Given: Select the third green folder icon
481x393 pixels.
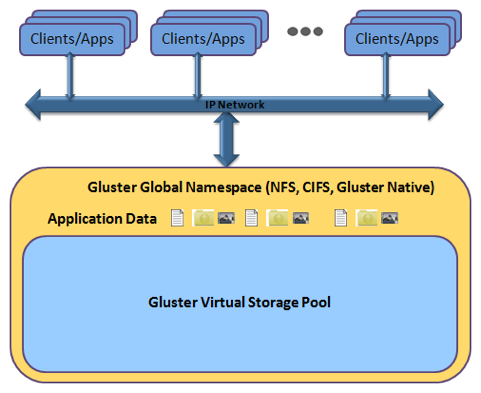Looking at the screenshot, I should tap(366, 218).
